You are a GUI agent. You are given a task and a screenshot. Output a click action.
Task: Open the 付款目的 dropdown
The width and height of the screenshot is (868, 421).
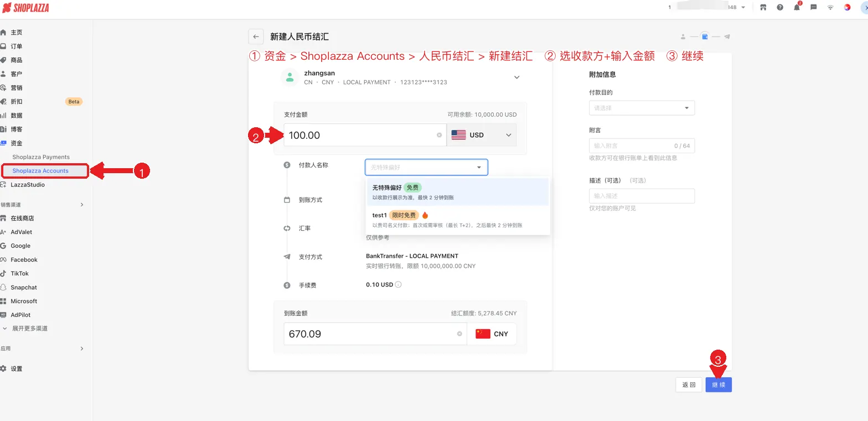(642, 108)
